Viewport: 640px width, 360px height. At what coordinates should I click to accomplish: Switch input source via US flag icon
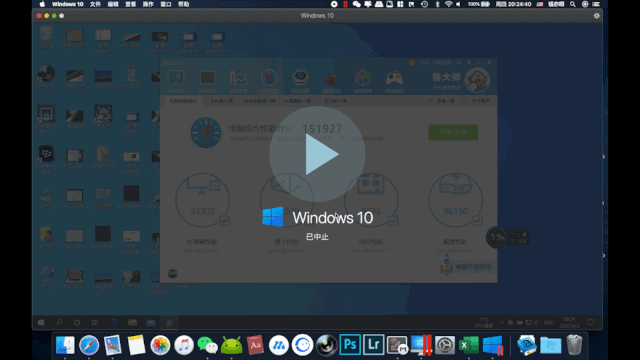click(540, 4)
